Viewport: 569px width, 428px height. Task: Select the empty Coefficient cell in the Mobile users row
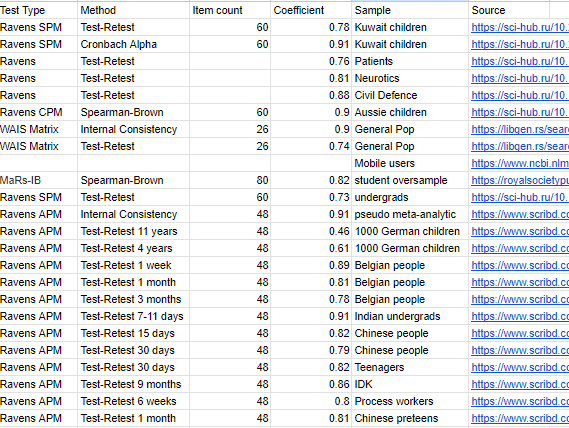311,163
